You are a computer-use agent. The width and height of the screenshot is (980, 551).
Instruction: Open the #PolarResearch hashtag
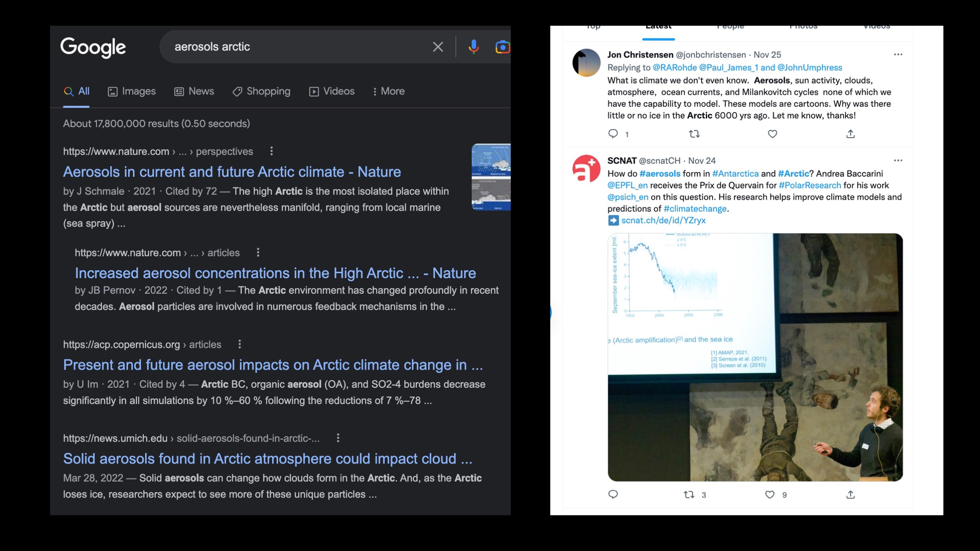810,186
